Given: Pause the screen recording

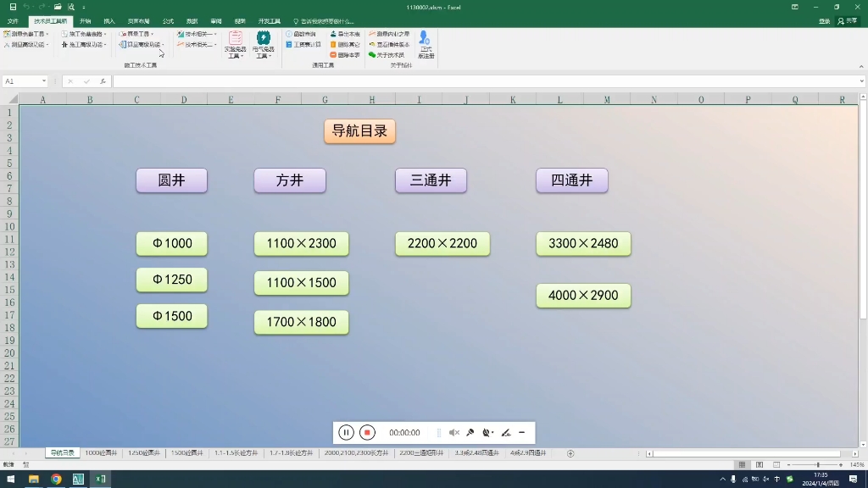Looking at the screenshot, I should [x=346, y=432].
